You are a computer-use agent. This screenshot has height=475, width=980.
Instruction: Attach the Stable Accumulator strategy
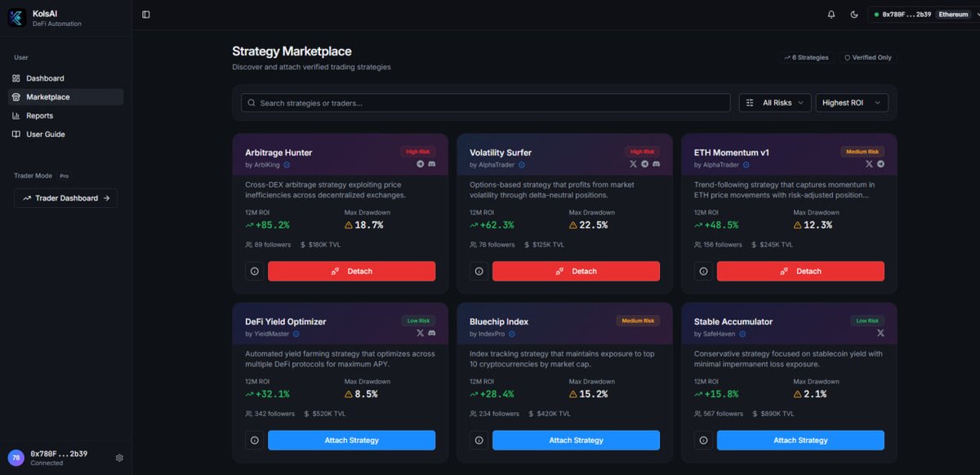point(800,440)
